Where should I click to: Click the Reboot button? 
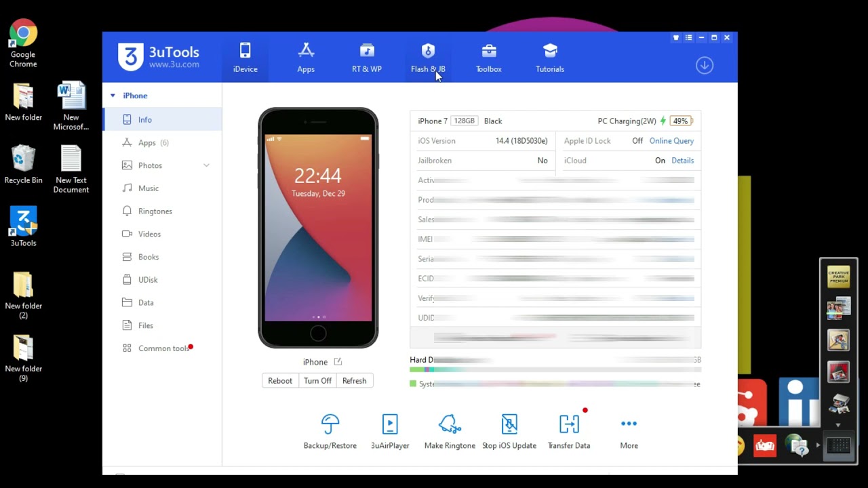tap(280, 381)
